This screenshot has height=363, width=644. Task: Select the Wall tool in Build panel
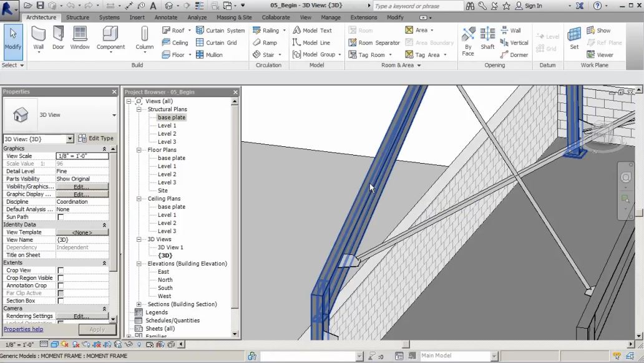pyautogui.click(x=38, y=38)
